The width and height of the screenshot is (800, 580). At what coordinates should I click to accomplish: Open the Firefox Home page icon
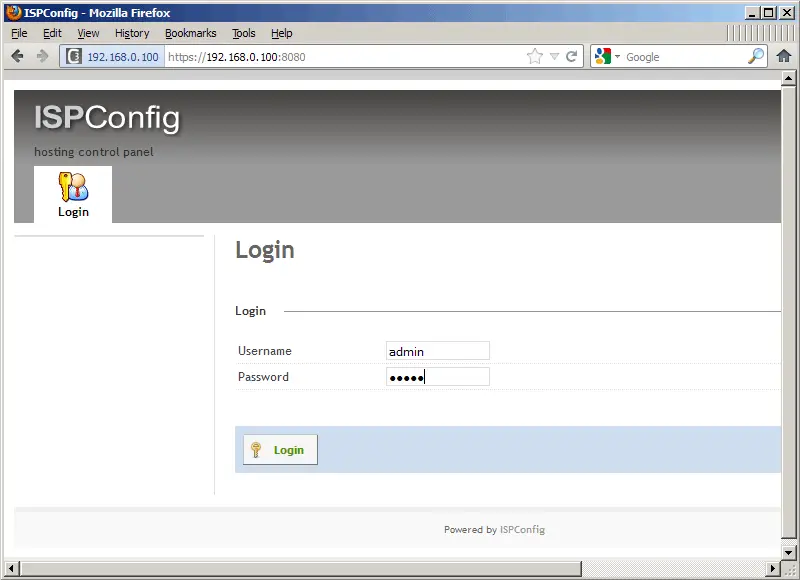coord(784,57)
